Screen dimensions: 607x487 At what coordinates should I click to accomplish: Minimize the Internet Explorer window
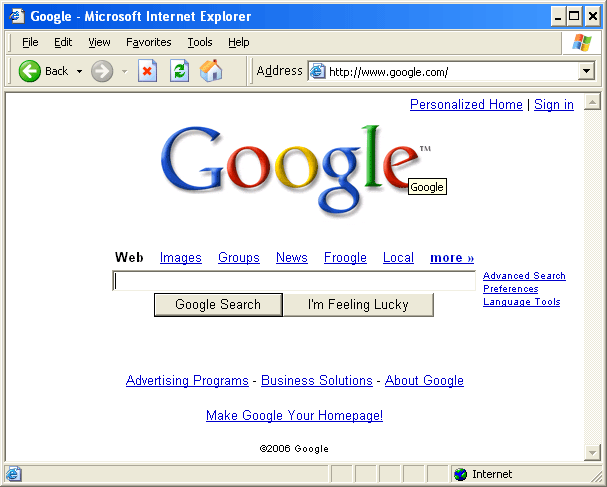[x=557, y=16]
